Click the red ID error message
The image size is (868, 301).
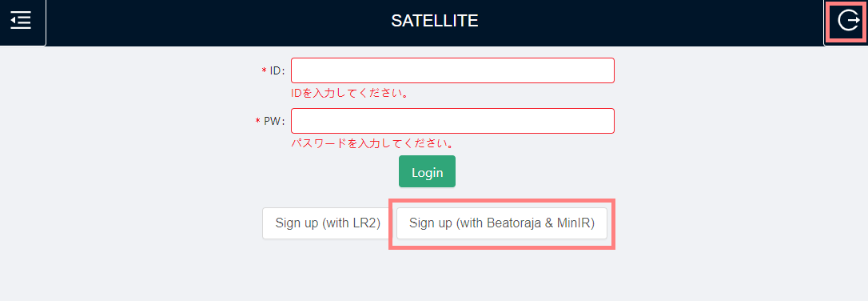(x=350, y=93)
